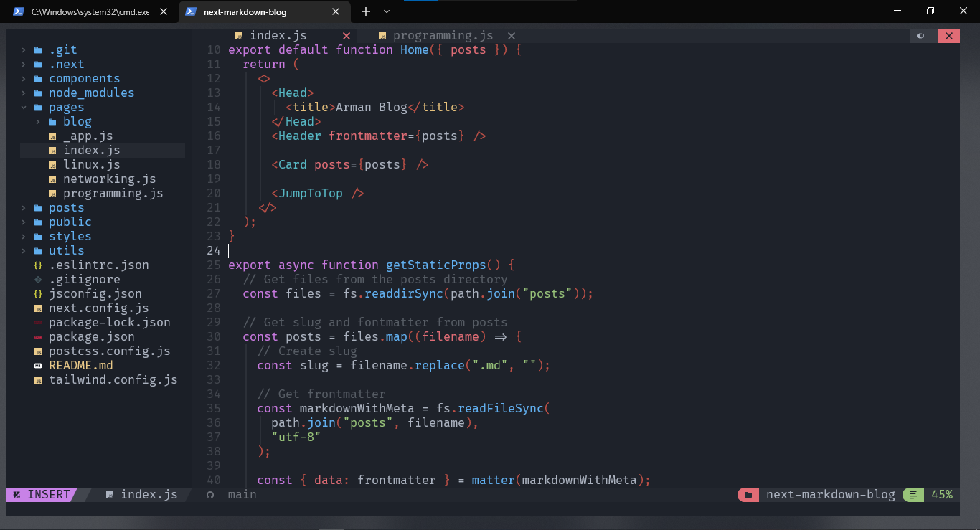
Task: Click the node_modules folder icon
Action: coord(37,93)
